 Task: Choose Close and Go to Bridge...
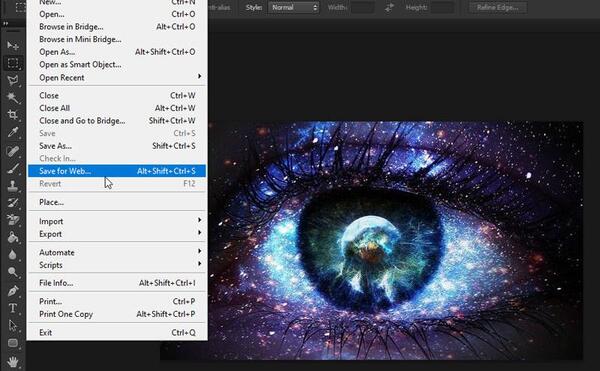pos(117,121)
